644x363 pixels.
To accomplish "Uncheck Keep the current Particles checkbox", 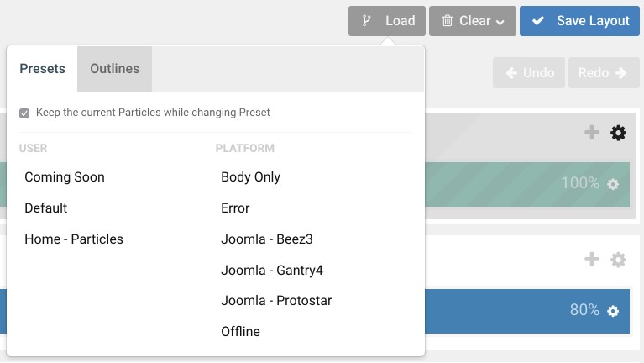I will (x=24, y=113).
